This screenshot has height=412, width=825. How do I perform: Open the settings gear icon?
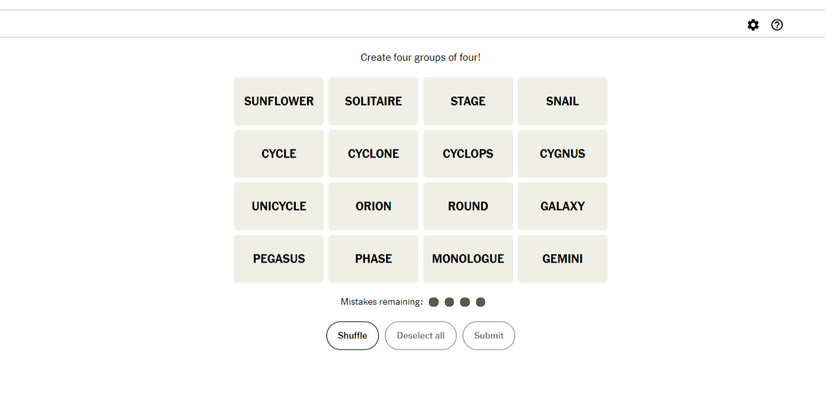click(x=753, y=25)
